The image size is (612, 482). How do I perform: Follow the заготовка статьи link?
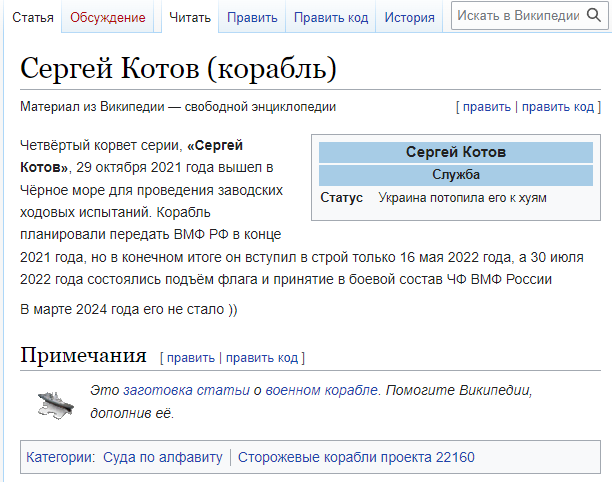pos(186,390)
